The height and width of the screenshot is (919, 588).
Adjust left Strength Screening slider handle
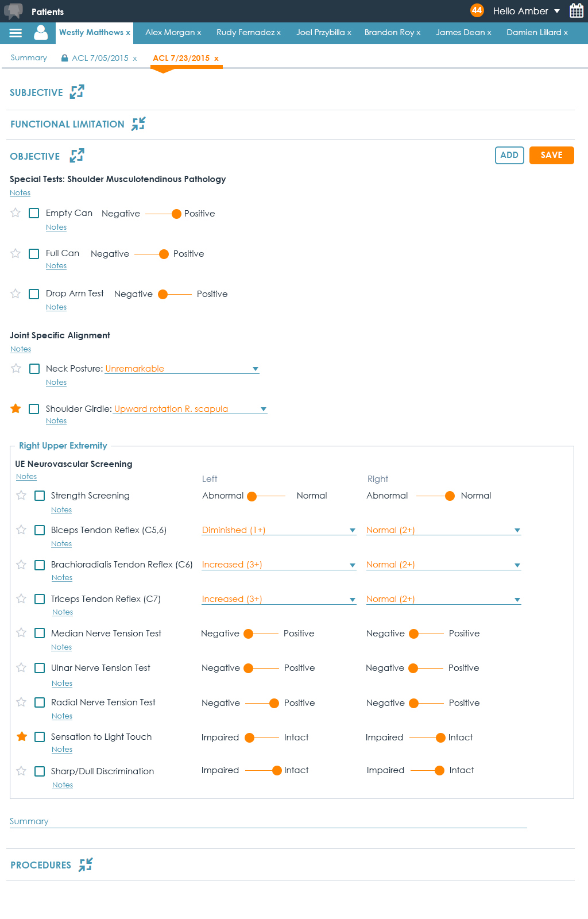point(252,496)
